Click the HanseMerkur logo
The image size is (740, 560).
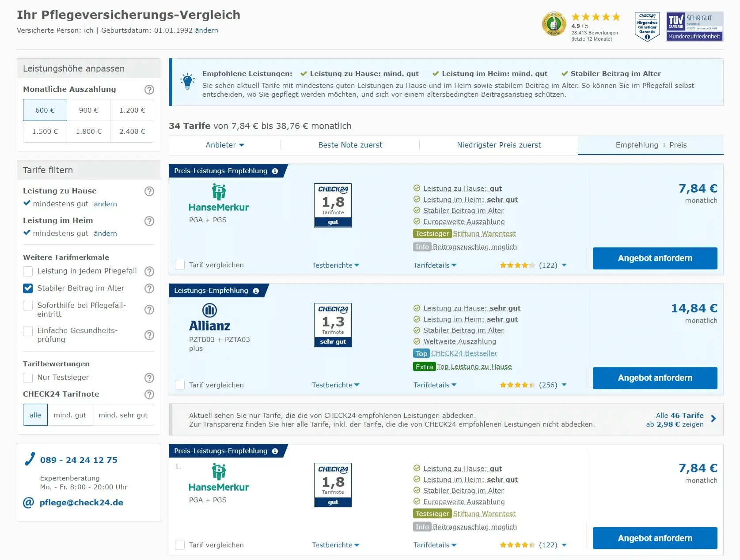pos(218,197)
